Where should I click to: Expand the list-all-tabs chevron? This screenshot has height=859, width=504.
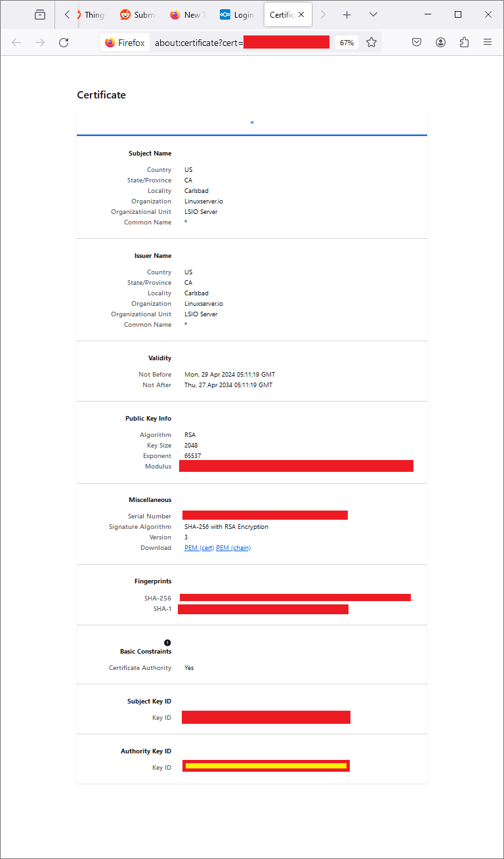tap(373, 14)
